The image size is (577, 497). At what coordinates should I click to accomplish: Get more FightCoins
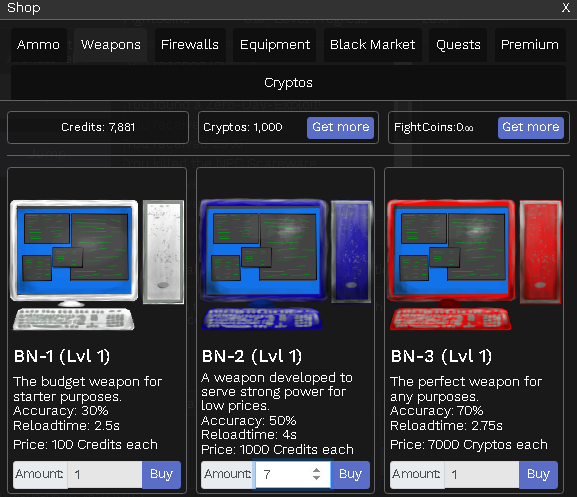[x=531, y=127]
